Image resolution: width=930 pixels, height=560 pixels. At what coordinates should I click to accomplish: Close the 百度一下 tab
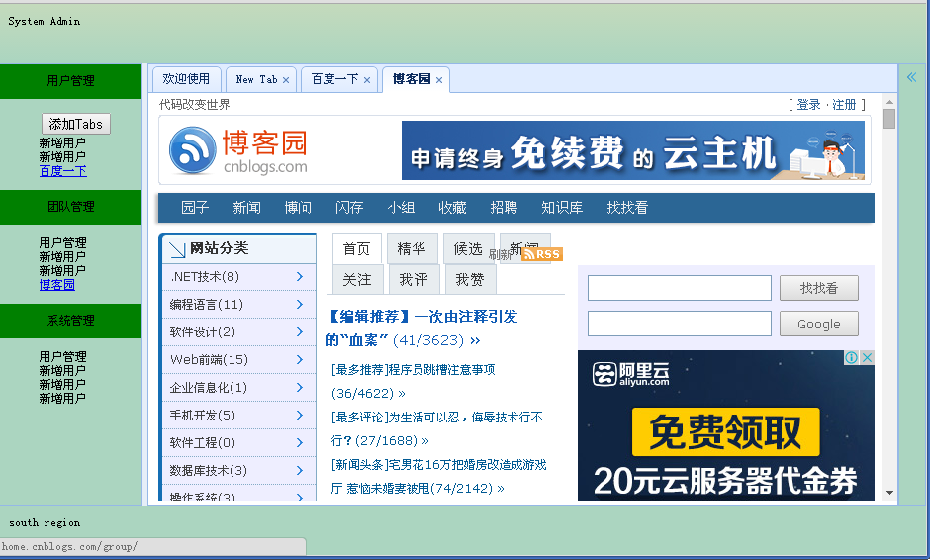pos(367,80)
